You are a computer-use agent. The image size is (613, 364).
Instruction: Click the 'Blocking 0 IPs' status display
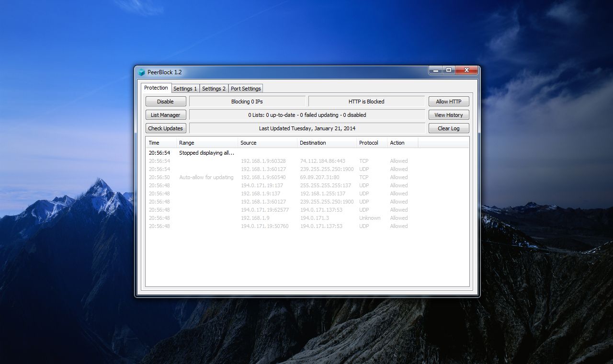248,101
